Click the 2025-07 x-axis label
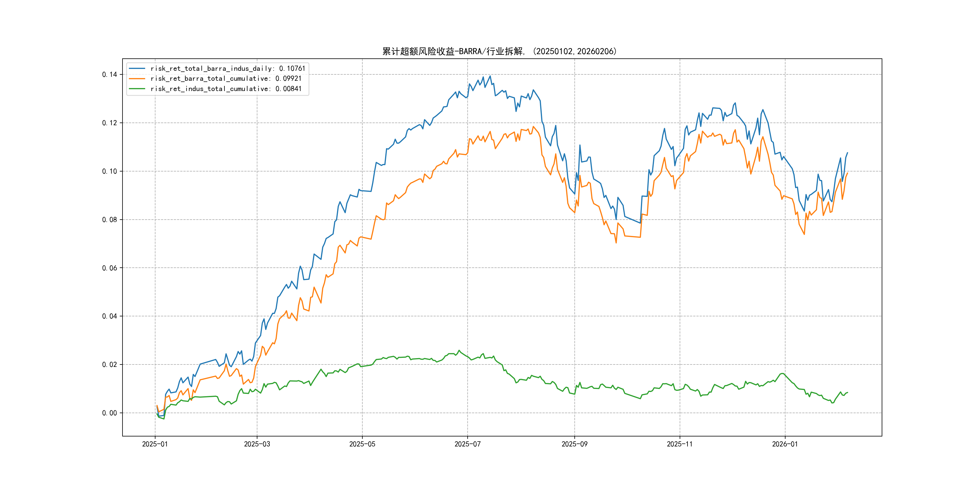This screenshot has height=490, width=980. click(468, 444)
